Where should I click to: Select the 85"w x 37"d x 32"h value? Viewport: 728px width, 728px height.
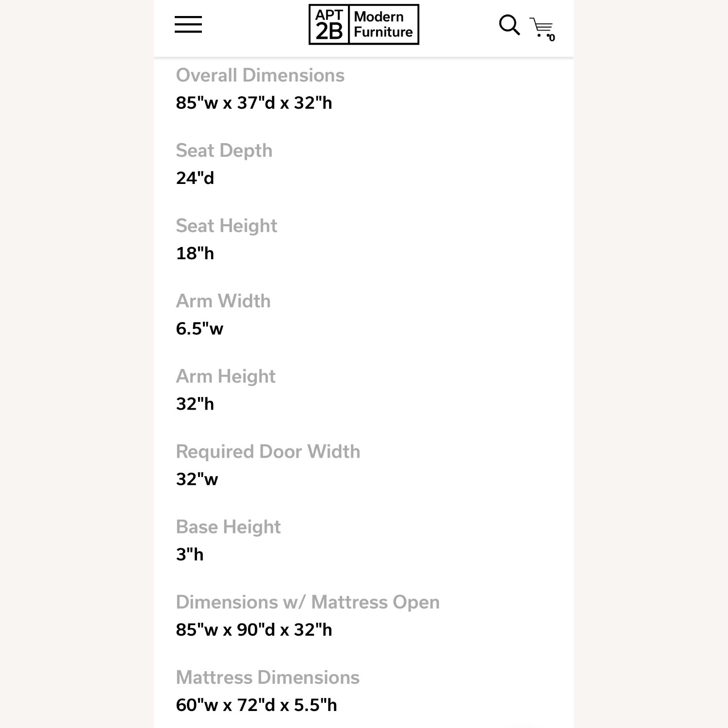(254, 103)
